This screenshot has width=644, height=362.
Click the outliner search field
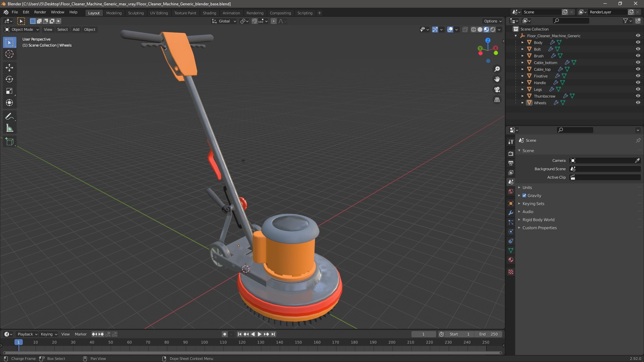tap(571, 21)
